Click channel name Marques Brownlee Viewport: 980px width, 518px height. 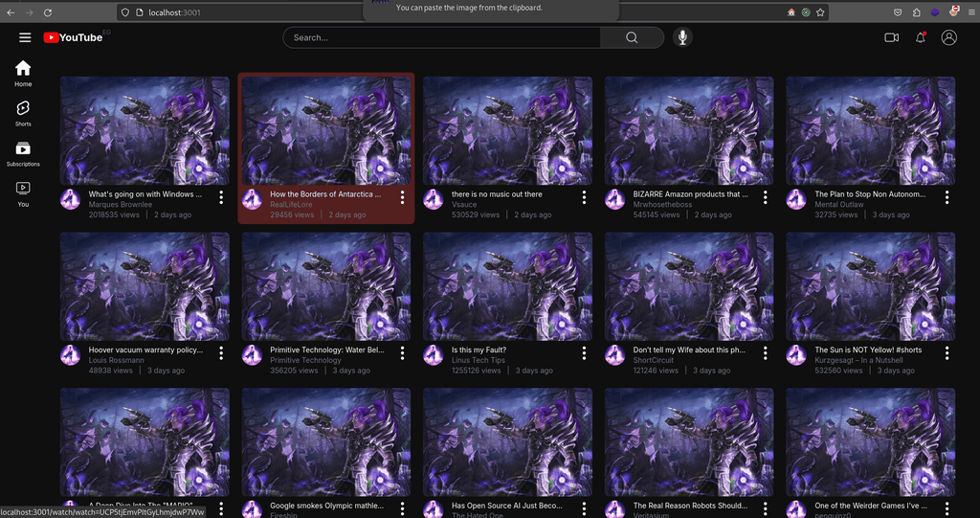coord(120,205)
